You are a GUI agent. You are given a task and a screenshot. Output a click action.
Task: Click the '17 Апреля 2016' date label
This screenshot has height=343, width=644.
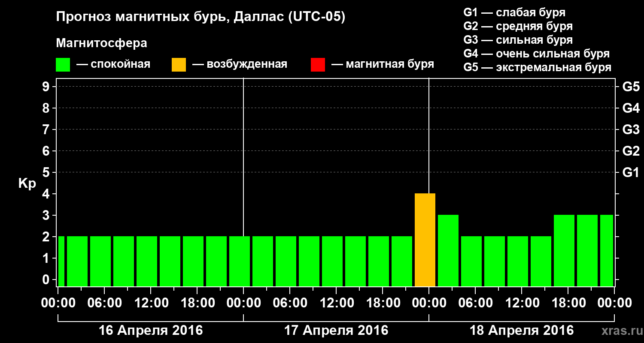click(x=336, y=330)
